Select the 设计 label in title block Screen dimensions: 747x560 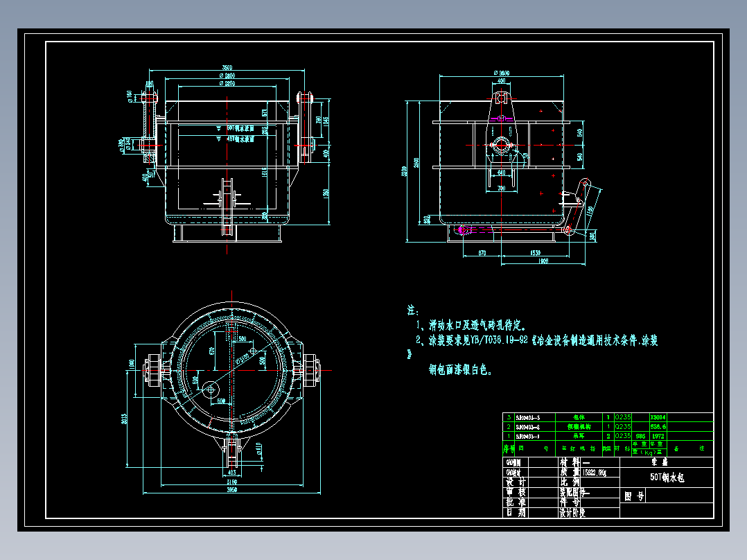[516, 482]
